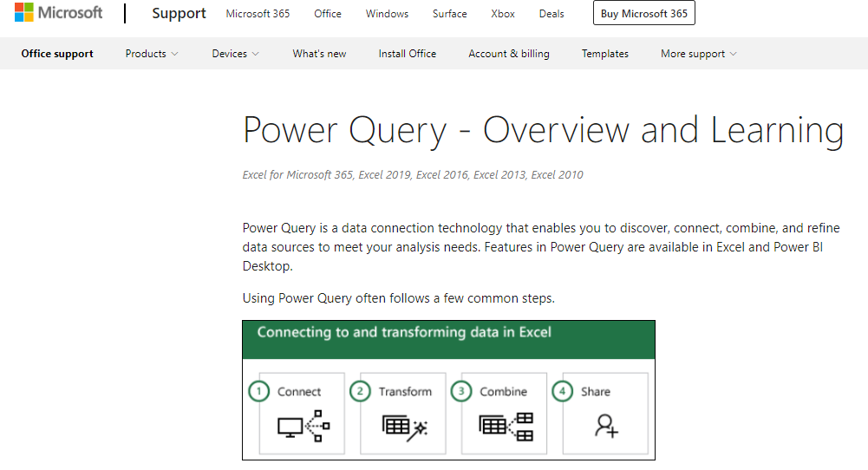Open the Xbox nav link
The width and height of the screenshot is (868, 470).
point(503,13)
